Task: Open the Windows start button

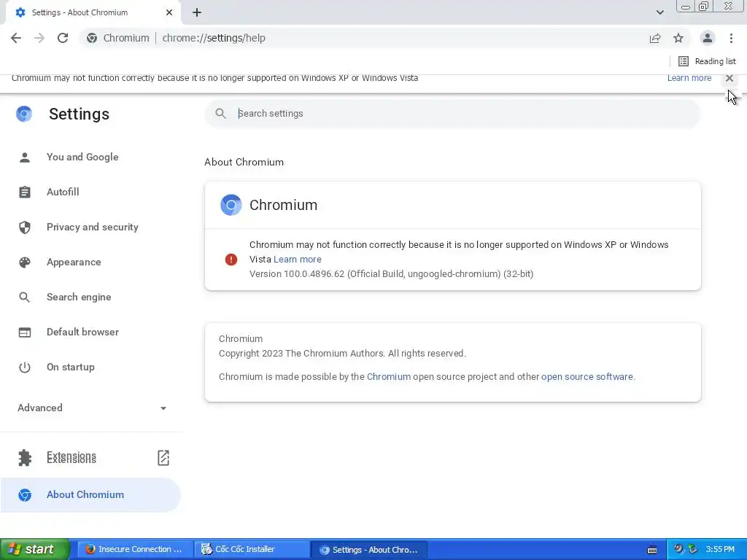Action: 35,549
